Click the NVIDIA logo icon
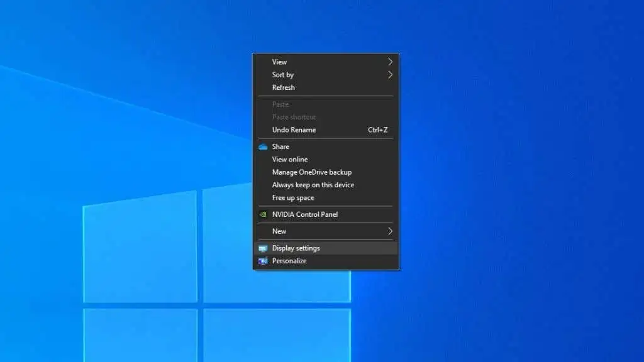This screenshot has height=362, width=644. pos(263,214)
